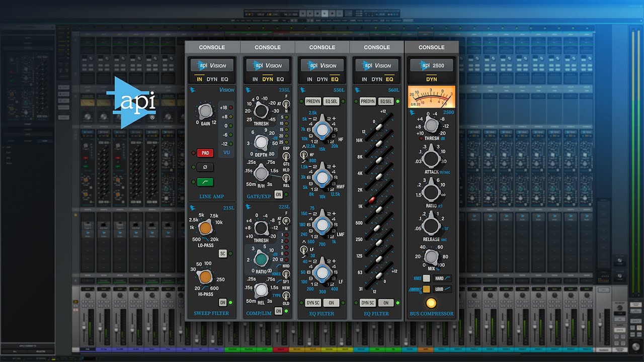Image resolution: width=644 pixels, height=362 pixels.
Task: Click the api 2500 RELEASE knob
Action: [431, 225]
